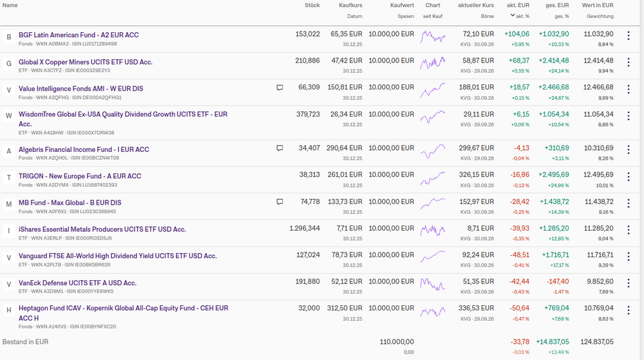
Task: Sort by the Kaufwert column header
Action: tap(402, 5)
